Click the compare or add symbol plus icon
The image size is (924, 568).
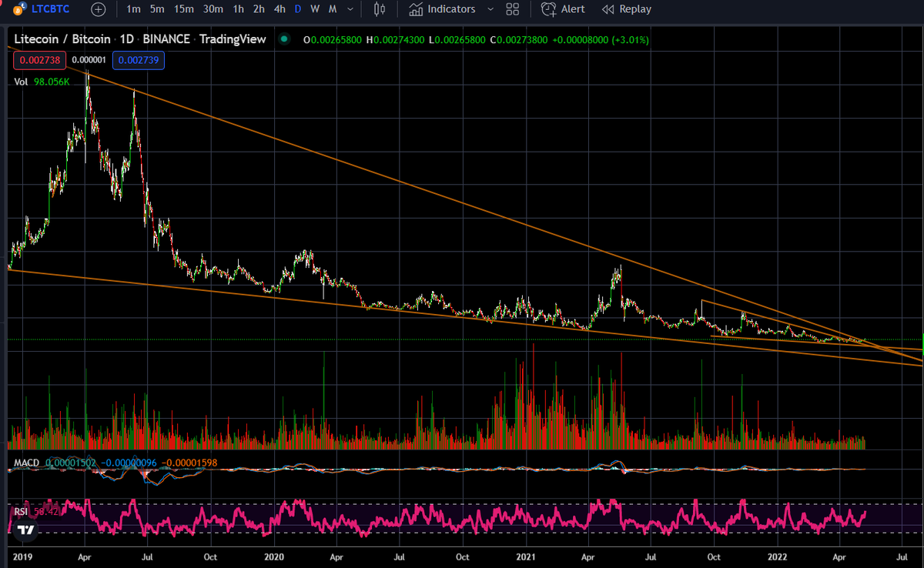pos(99,9)
